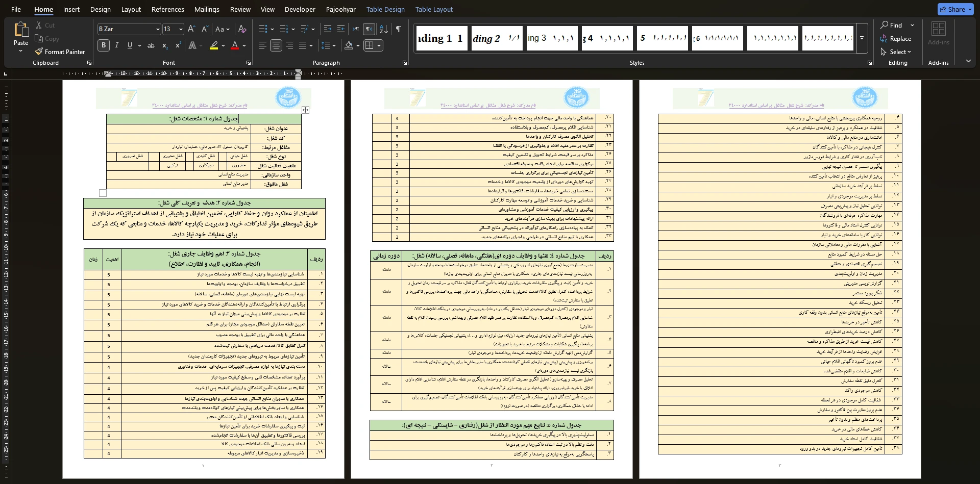Image resolution: width=980 pixels, height=484 pixels.
Task: Apply yellow text highlight color
Action: pos(214,45)
